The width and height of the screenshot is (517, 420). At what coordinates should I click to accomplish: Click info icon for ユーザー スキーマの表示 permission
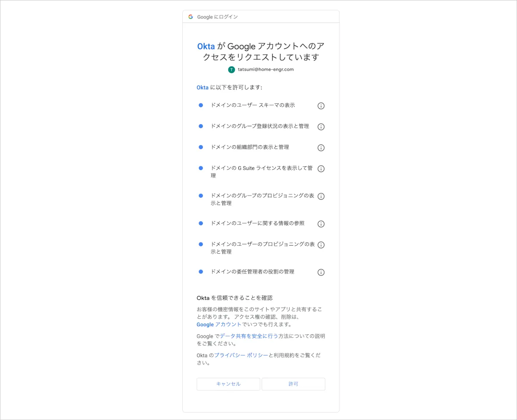(x=321, y=106)
